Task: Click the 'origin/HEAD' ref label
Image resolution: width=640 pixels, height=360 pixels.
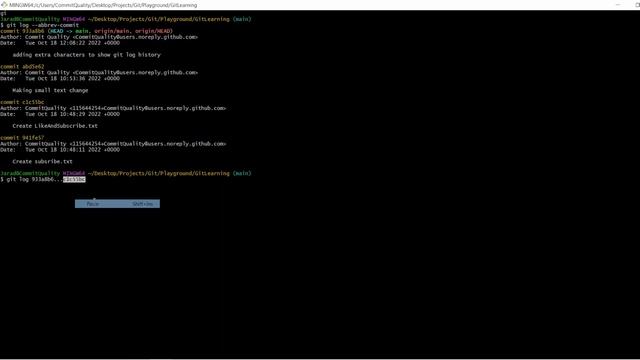Action: pos(152,31)
